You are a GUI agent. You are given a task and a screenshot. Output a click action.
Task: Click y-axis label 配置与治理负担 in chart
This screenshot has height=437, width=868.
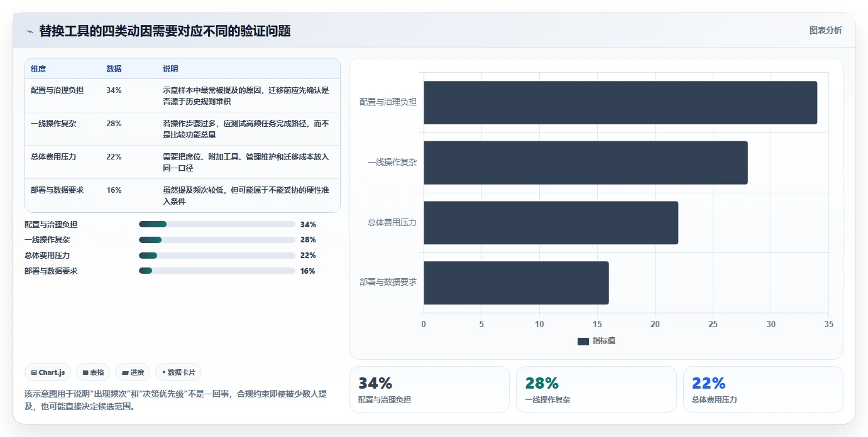[388, 102]
